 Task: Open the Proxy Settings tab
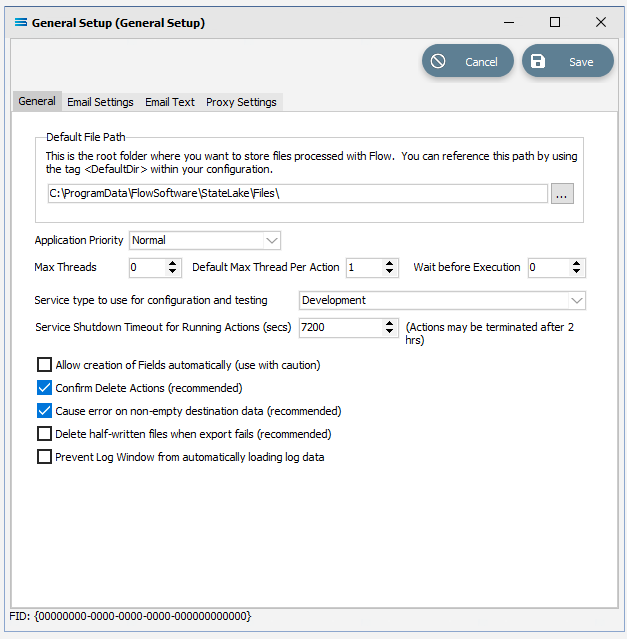[x=241, y=102]
